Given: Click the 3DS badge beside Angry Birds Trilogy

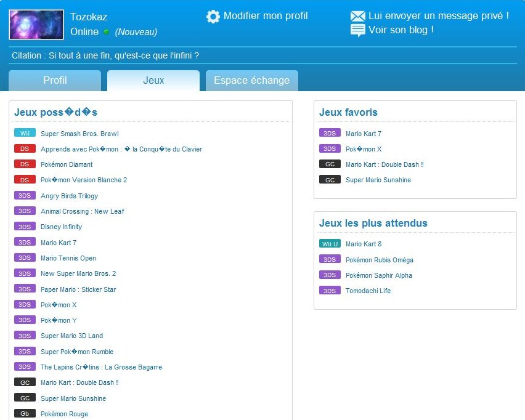Looking at the screenshot, I should tap(25, 195).
